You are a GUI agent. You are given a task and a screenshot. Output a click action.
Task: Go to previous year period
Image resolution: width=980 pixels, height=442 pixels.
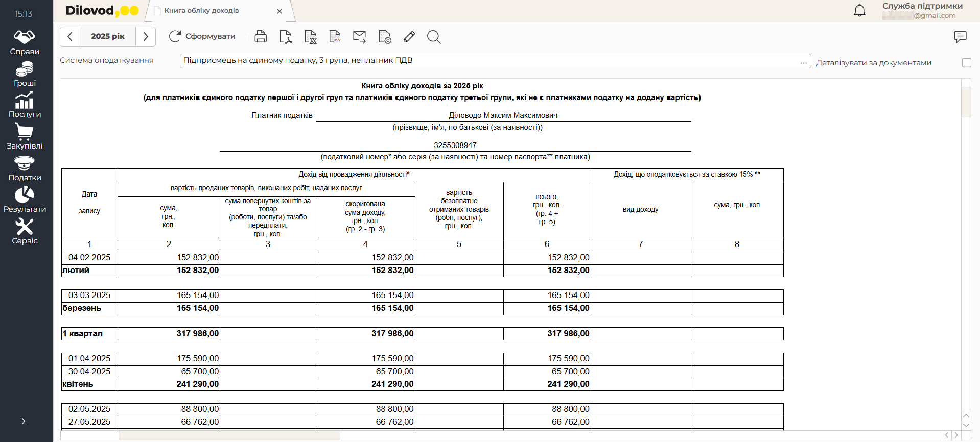(71, 36)
